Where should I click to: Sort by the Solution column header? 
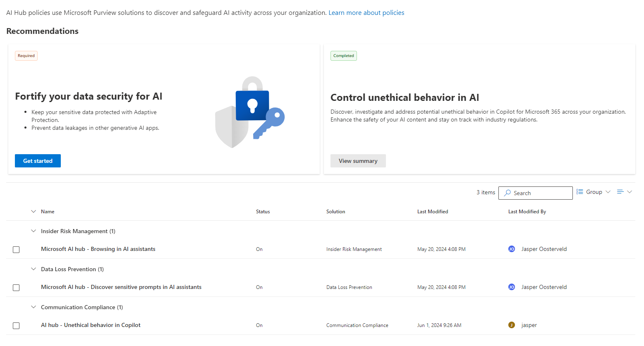click(335, 211)
